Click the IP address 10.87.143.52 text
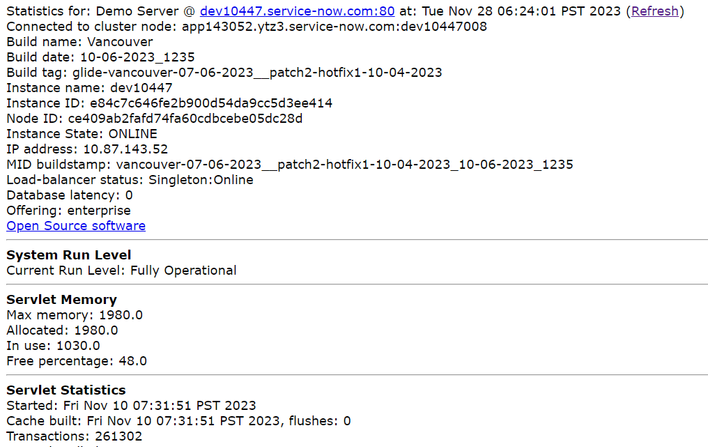The image size is (708, 447). point(87,149)
